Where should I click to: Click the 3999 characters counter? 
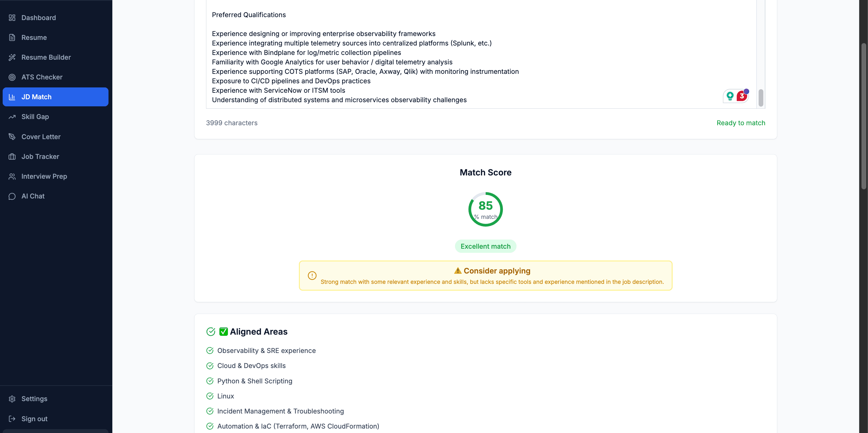point(231,123)
